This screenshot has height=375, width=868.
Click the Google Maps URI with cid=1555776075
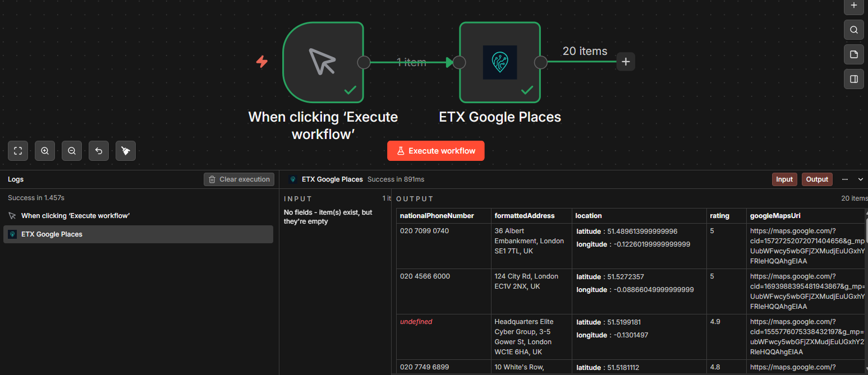(807, 337)
